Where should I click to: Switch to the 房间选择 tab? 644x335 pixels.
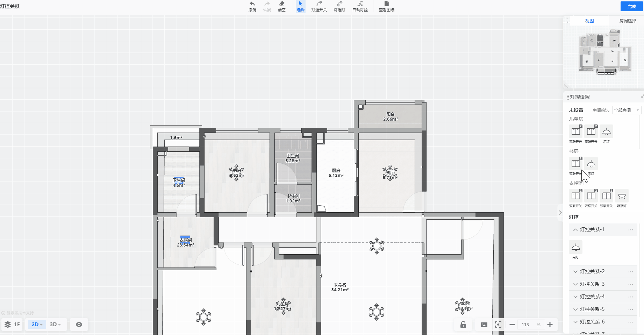point(628,21)
